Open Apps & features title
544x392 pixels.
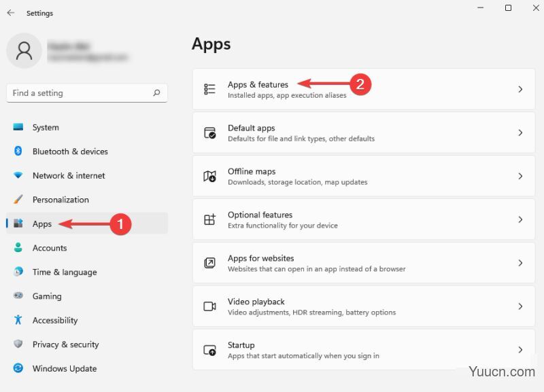click(258, 84)
